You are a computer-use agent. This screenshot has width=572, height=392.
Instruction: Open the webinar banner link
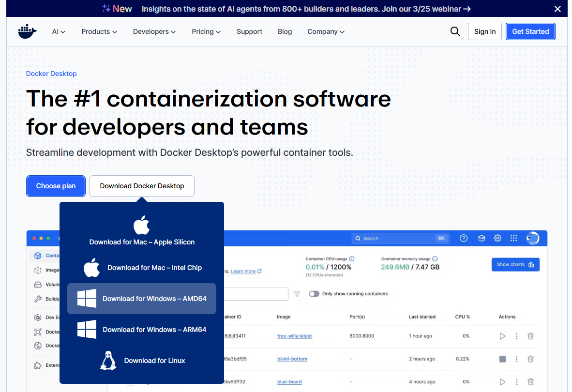click(x=306, y=9)
